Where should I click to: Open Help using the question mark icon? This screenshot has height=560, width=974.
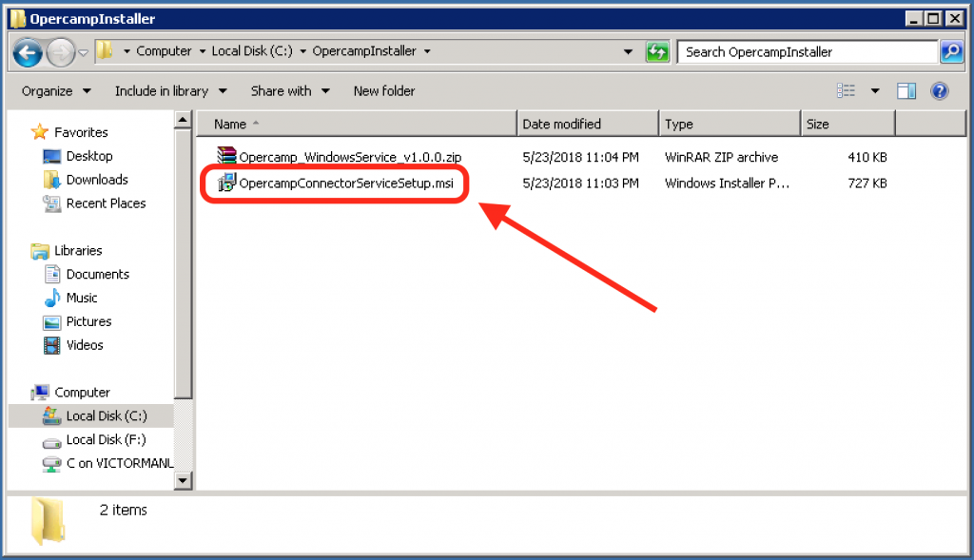941,90
